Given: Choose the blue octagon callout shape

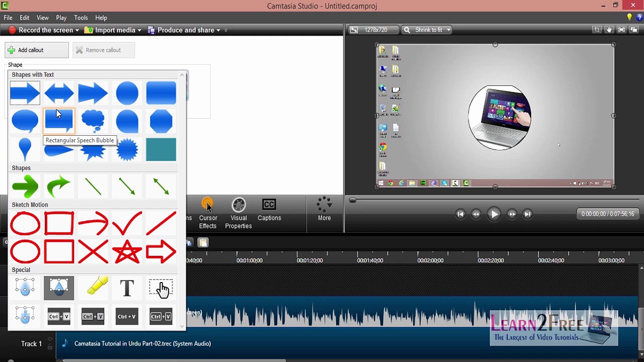Looking at the screenshot, I should click(x=161, y=121).
